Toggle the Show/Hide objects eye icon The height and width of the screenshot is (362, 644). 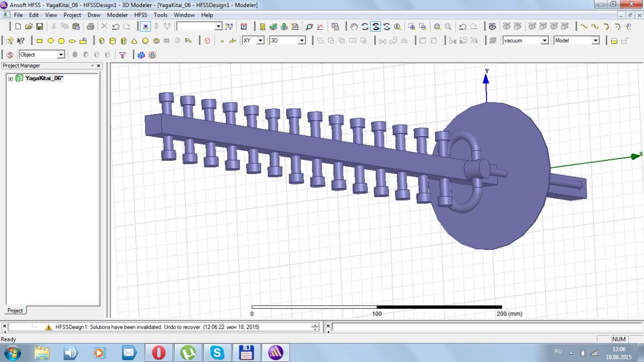492,27
